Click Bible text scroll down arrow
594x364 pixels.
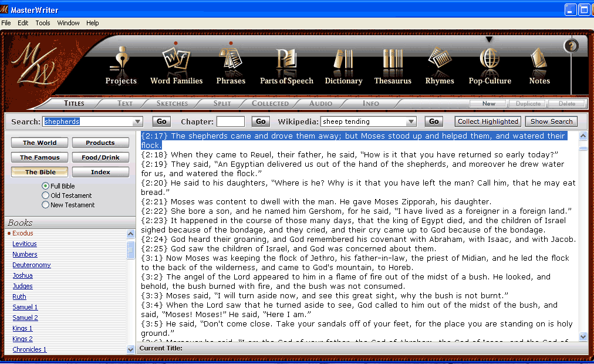[583, 336]
